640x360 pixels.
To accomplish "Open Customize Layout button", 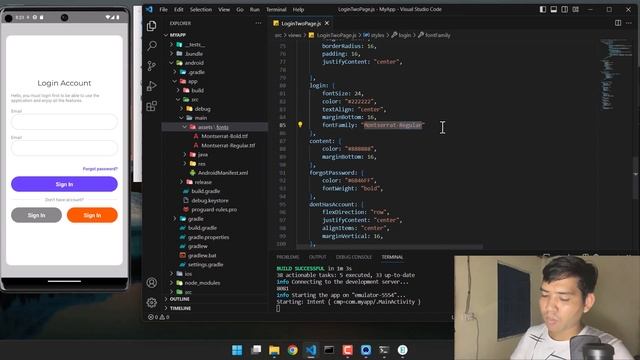I will pos(576,9).
